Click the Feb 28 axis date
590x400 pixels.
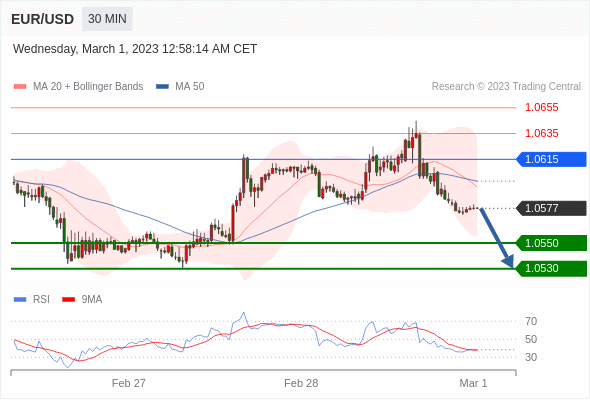coord(301,383)
